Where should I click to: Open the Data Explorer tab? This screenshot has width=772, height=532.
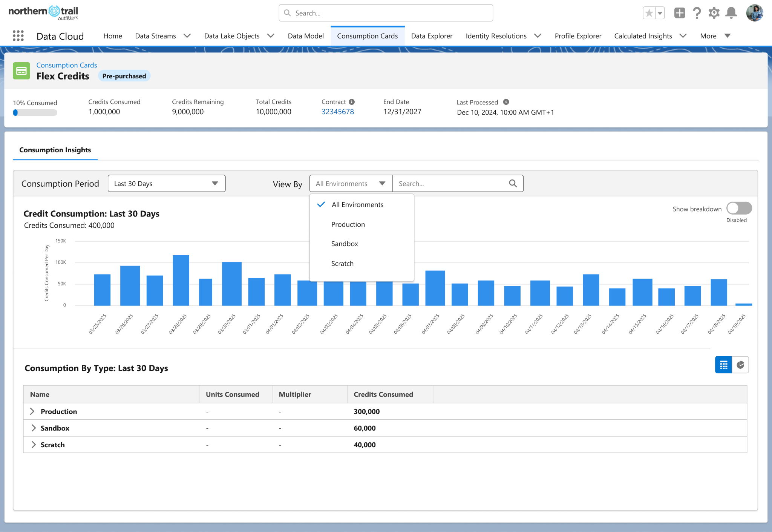point(432,36)
